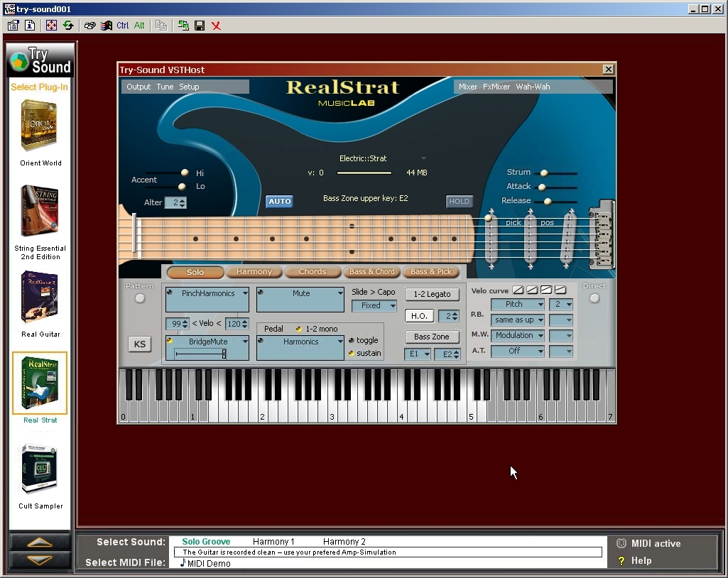Click the MIDI active indicator icon
Viewport: 728px width, 578px height.
point(621,543)
